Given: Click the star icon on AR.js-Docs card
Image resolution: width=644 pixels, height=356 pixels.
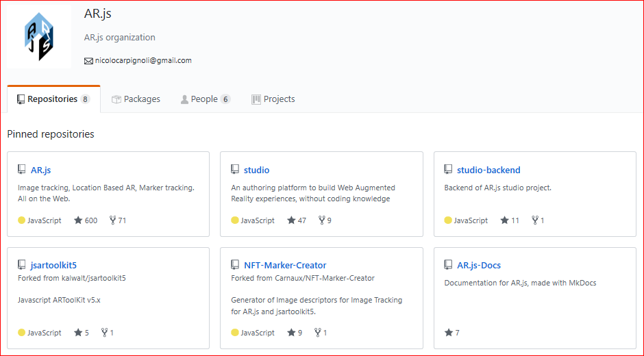Looking at the screenshot, I should pyautogui.click(x=449, y=333).
